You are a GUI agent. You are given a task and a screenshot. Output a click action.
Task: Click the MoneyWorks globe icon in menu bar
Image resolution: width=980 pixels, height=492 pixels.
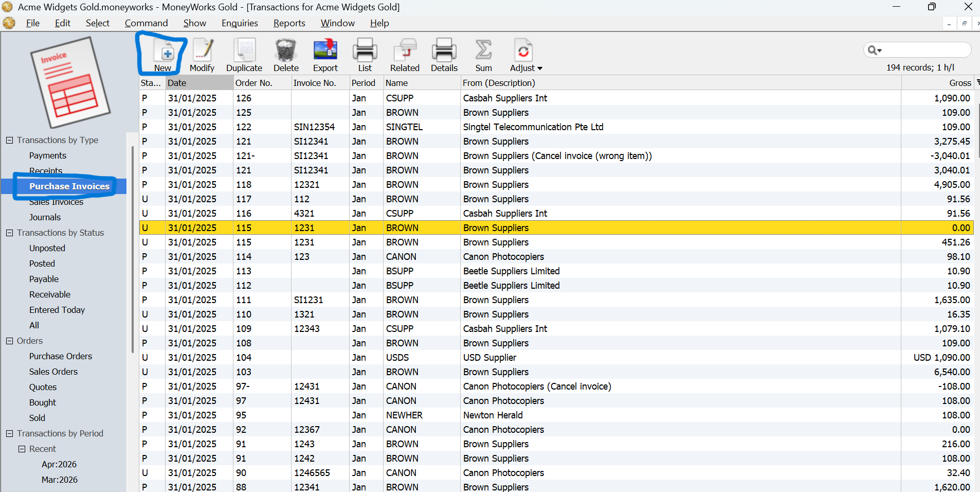(x=9, y=23)
